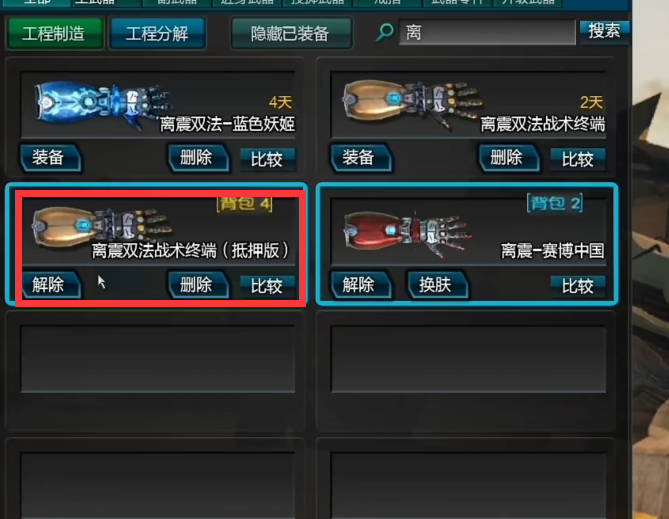Select the blue 离震双法-蓝色妖姬 glove image
The width and height of the screenshot is (669, 519).
pos(103,104)
